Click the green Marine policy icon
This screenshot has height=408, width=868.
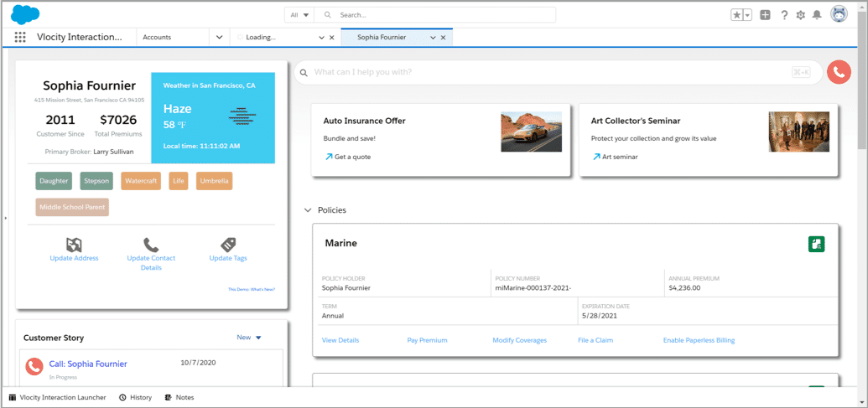click(817, 244)
